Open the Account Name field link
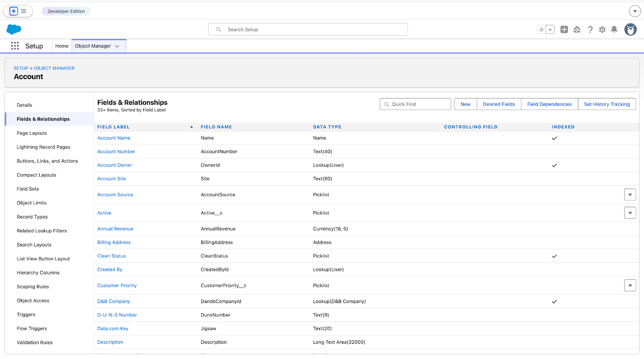The width and height of the screenshot is (644, 359). 114,138
